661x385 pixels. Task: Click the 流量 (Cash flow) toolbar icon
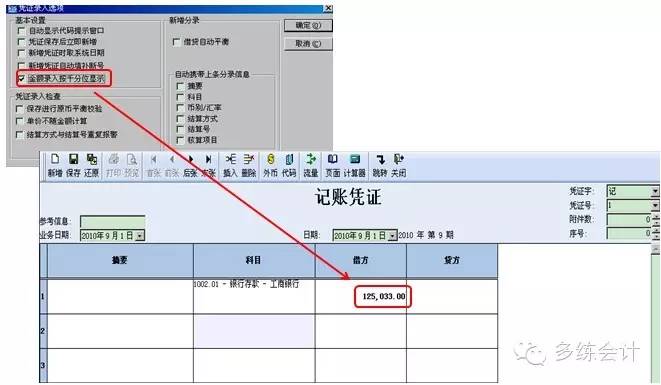[x=311, y=165]
